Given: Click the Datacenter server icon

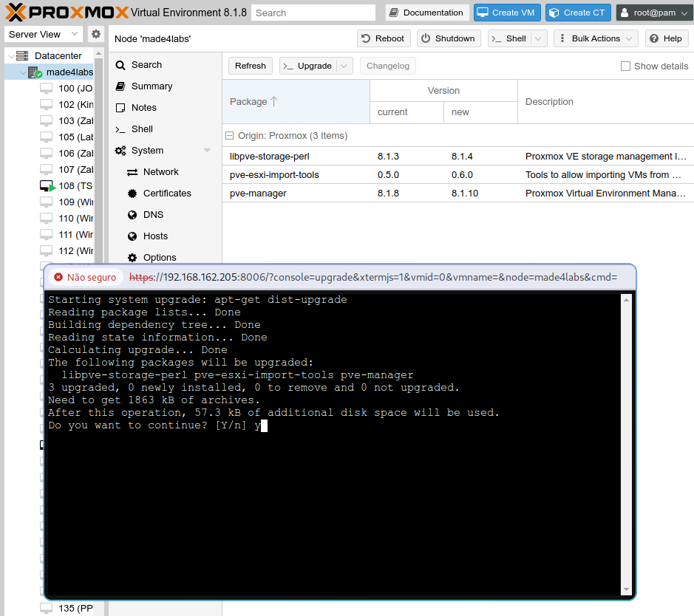Looking at the screenshot, I should [x=22, y=55].
